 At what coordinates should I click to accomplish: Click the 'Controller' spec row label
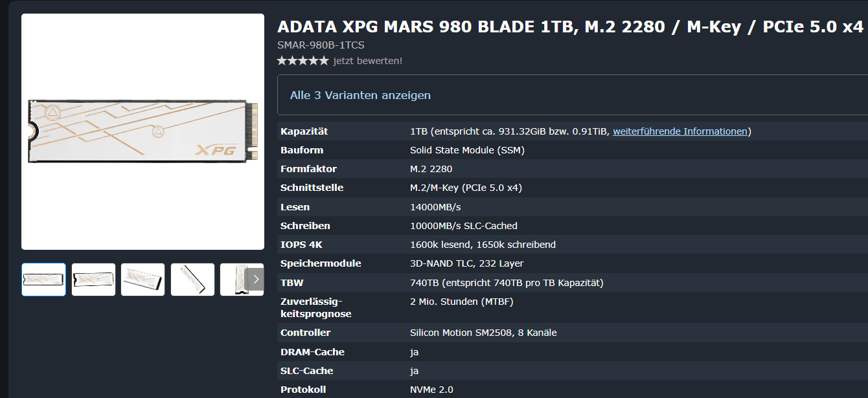pyautogui.click(x=306, y=333)
